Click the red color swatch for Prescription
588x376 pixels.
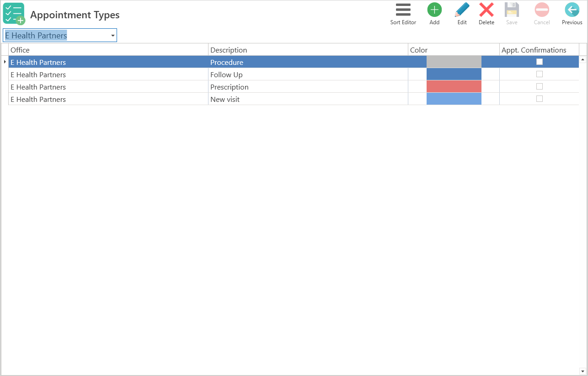click(x=454, y=86)
